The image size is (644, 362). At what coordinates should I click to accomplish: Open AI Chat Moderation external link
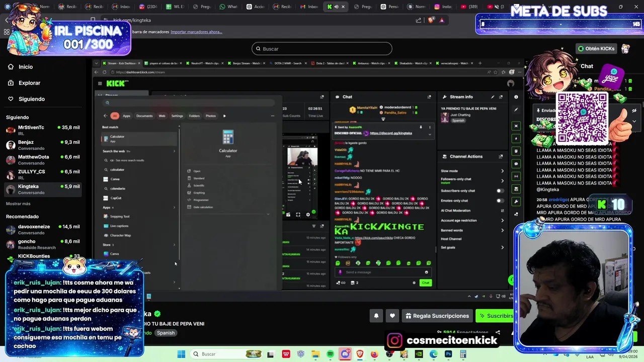[502, 210]
